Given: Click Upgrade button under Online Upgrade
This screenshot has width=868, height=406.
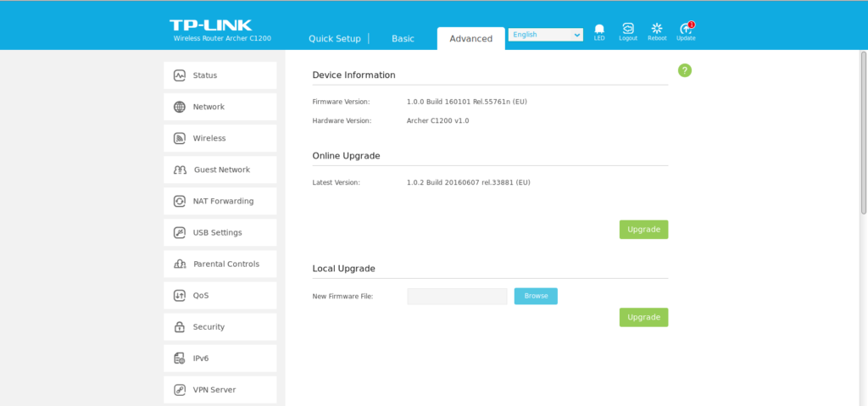Looking at the screenshot, I should point(643,230).
